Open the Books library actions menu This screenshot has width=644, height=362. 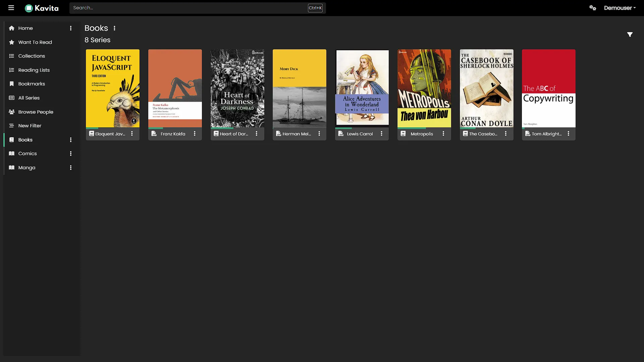[114, 28]
